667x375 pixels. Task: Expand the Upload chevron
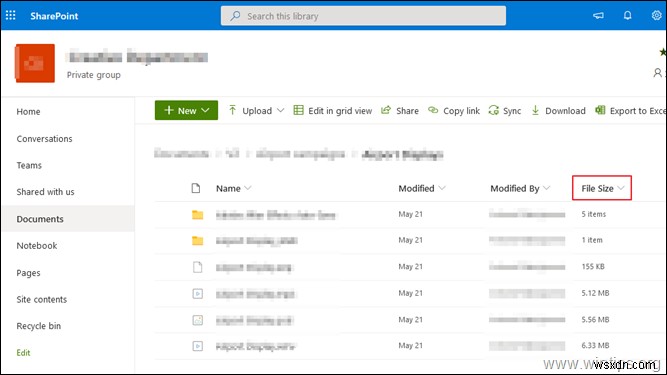[x=280, y=111]
